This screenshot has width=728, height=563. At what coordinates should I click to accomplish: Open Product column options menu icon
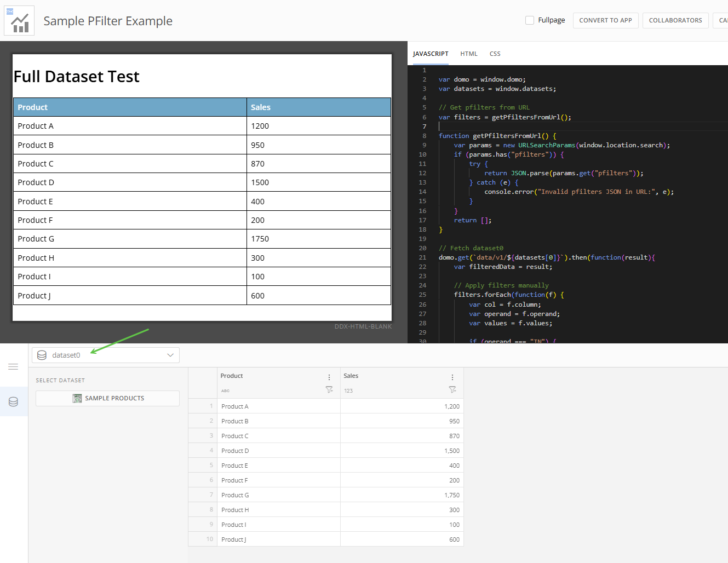(x=329, y=377)
